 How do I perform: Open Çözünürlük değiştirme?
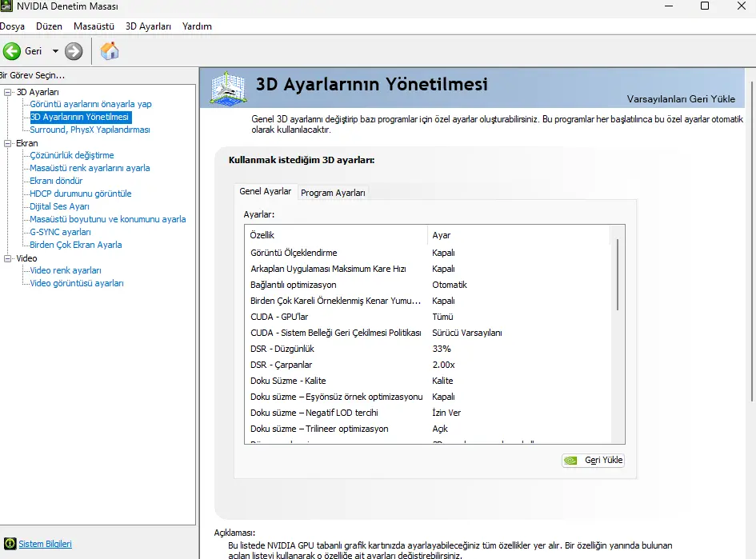(x=72, y=155)
